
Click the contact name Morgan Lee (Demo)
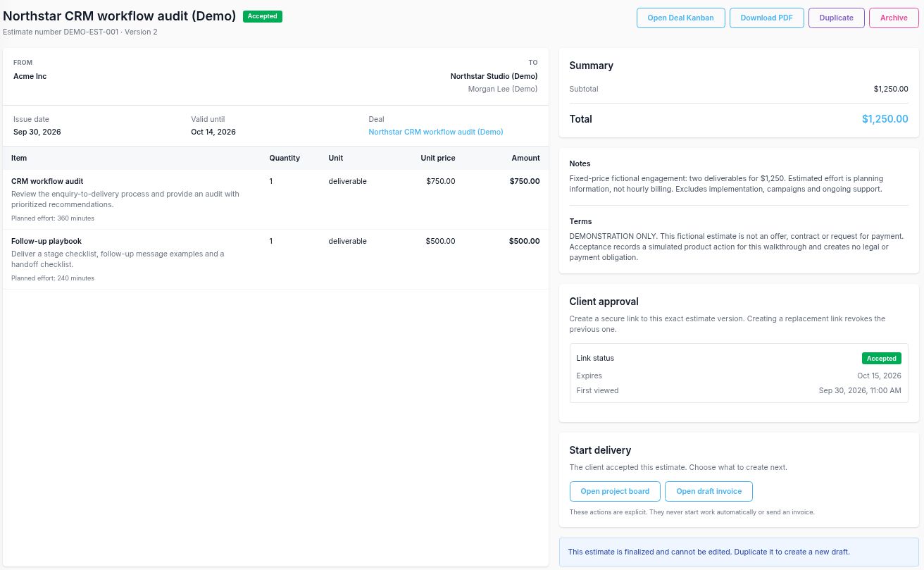click(x=503, y=89)
